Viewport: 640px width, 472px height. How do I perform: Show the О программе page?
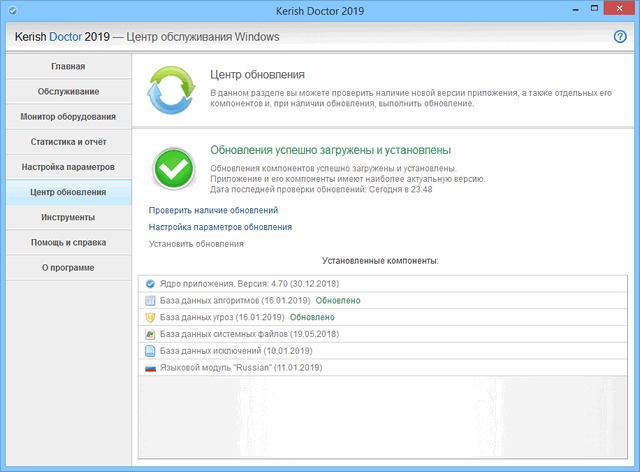[67, 267]
